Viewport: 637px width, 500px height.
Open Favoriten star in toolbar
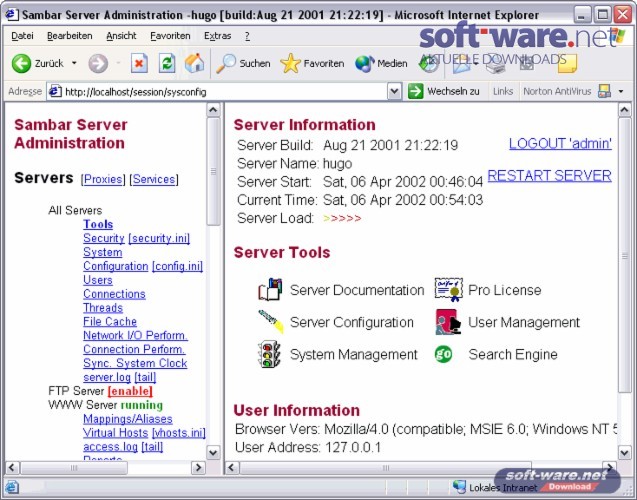tap(290, 63)
